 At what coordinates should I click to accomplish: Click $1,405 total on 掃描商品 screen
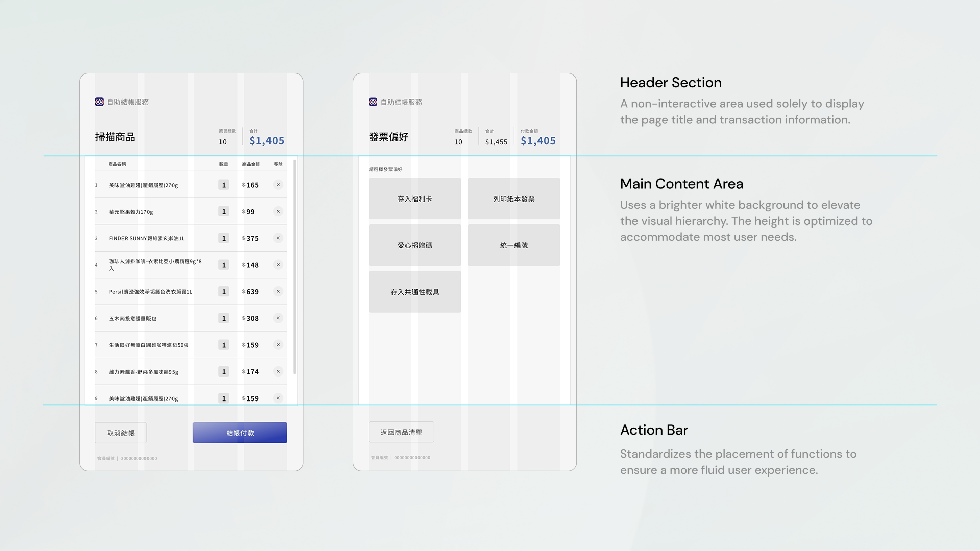pos(267,141)
